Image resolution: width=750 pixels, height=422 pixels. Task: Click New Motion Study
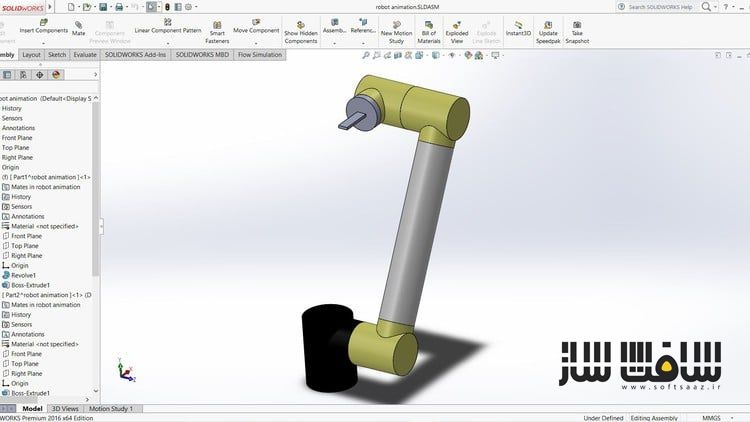click(x=396, y=33)
